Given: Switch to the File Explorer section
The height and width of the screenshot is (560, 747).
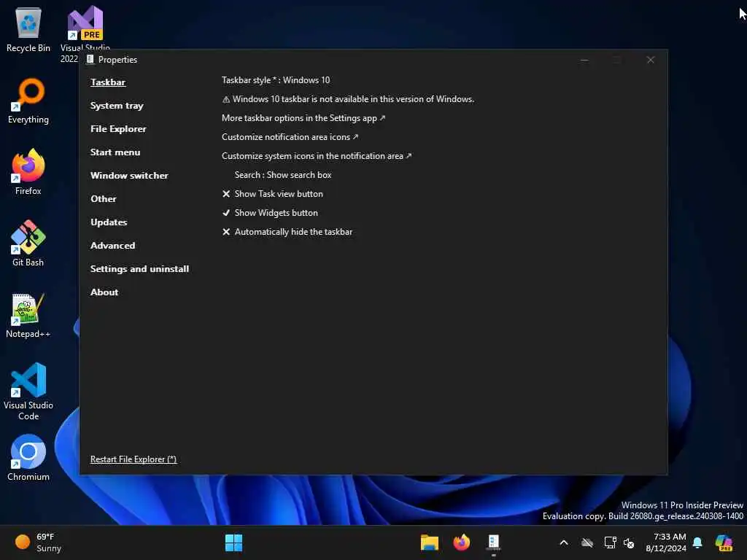Looking at the screenshot, I should click(118, 129).
